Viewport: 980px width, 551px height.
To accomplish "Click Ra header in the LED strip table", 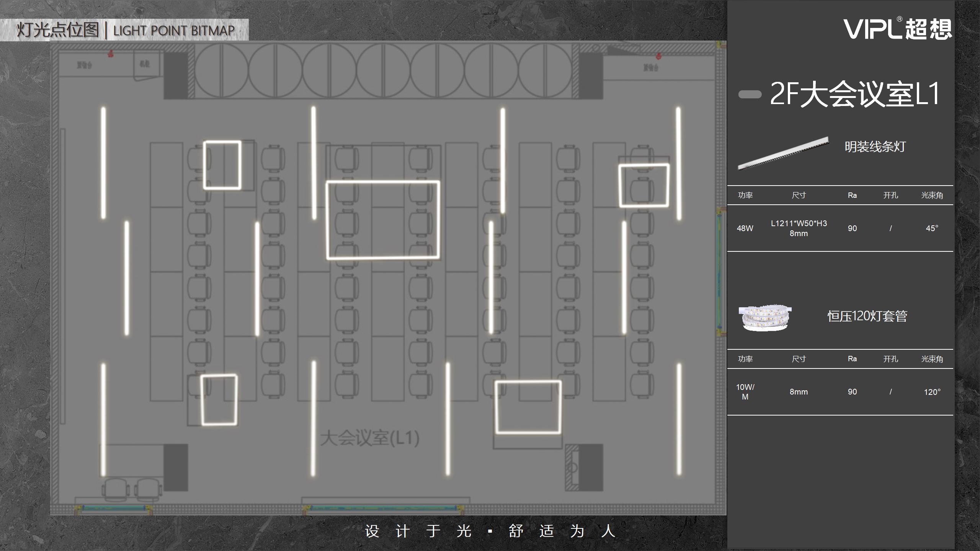I will click(852, 359).
